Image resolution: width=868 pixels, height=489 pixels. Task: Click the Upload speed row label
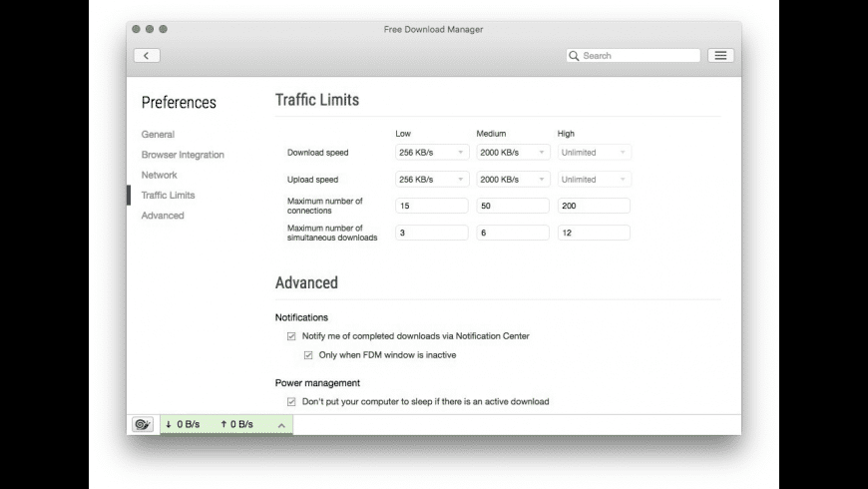coord(312,180)
